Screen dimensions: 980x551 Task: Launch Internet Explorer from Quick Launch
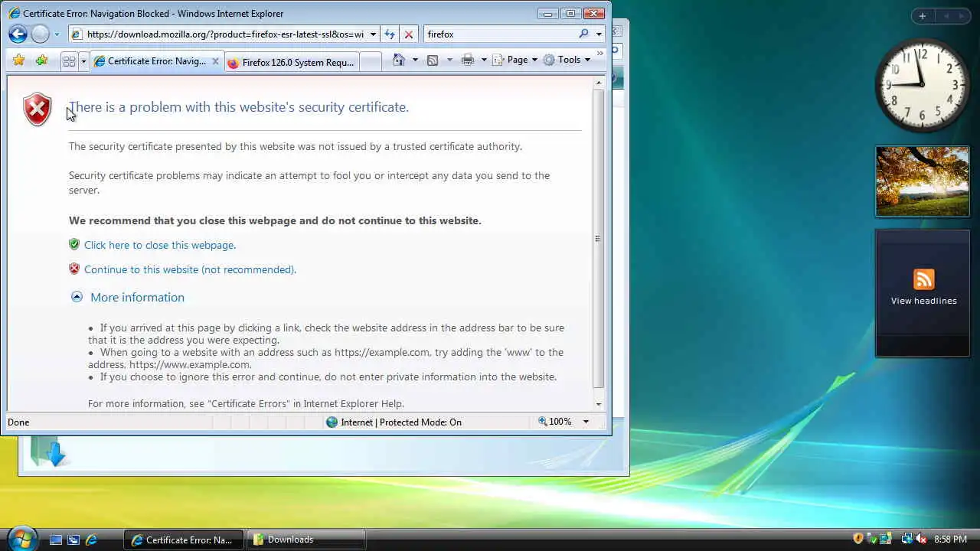tap(91, 540)
